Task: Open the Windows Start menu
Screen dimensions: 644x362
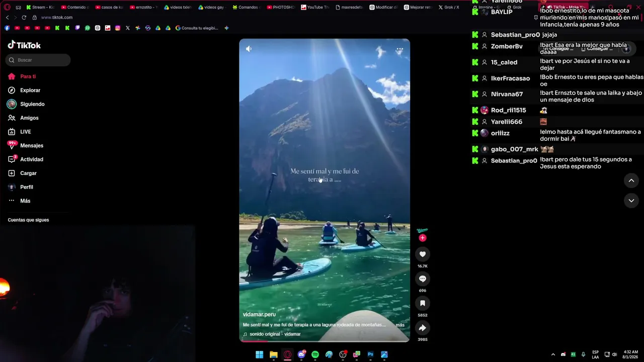Action: tap(259, 354)
